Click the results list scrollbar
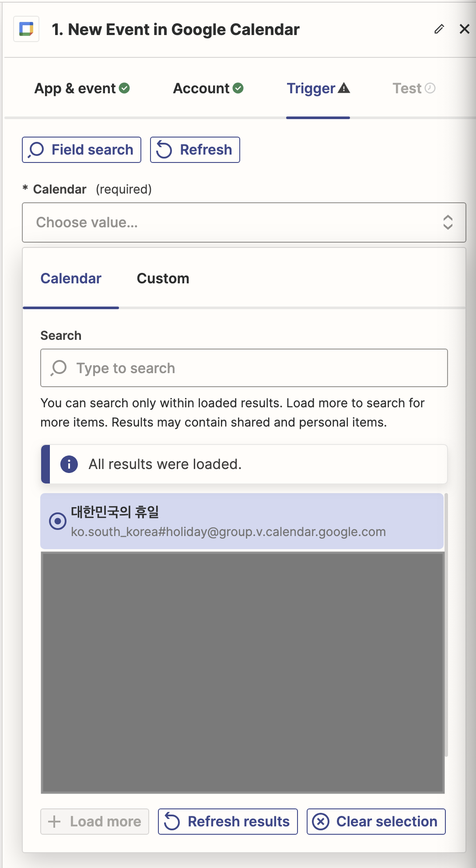The width and height of the screenshot is (476, 868). [446, 625]
